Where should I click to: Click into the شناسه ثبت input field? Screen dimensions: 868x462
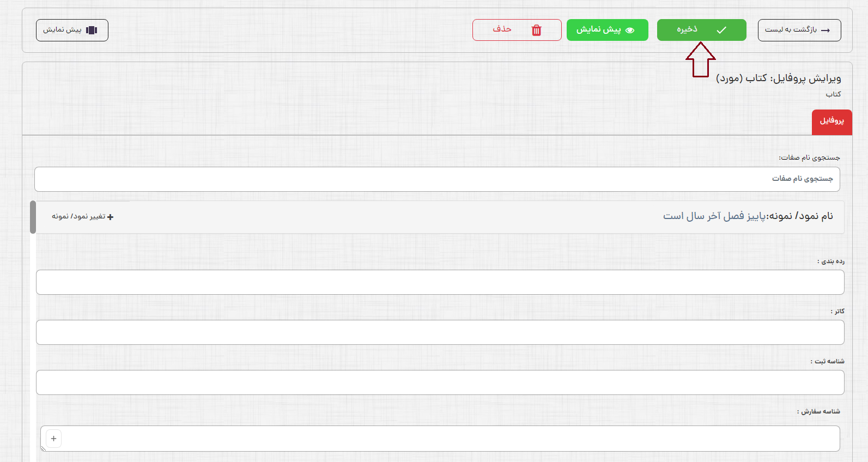(440, 382)
